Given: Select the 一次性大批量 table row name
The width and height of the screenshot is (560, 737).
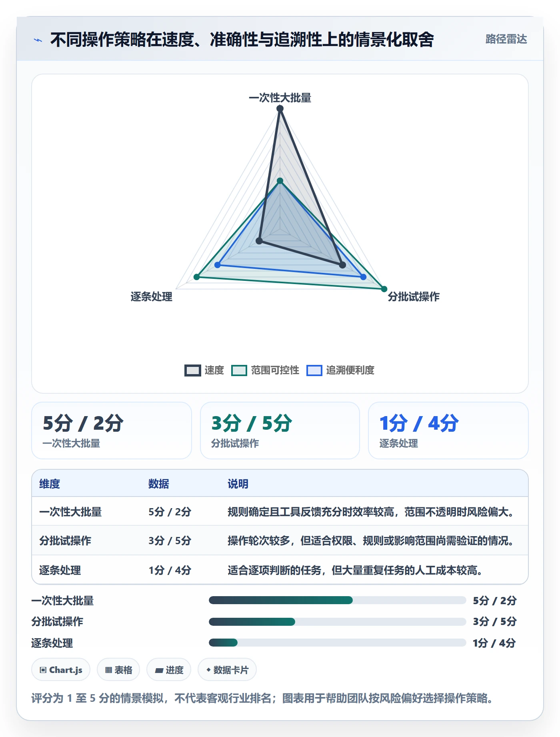Looking at the screenshot, I should point(70,512).
